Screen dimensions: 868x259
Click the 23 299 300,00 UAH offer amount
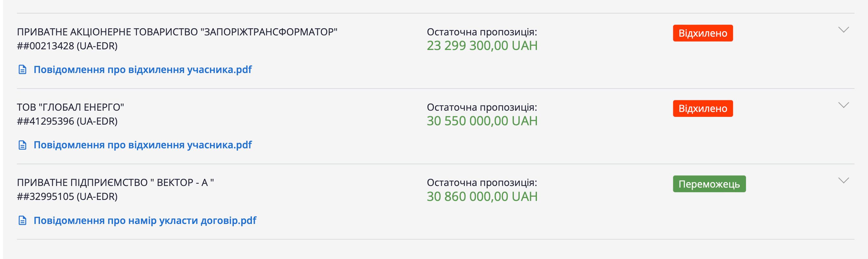(482, 46)
